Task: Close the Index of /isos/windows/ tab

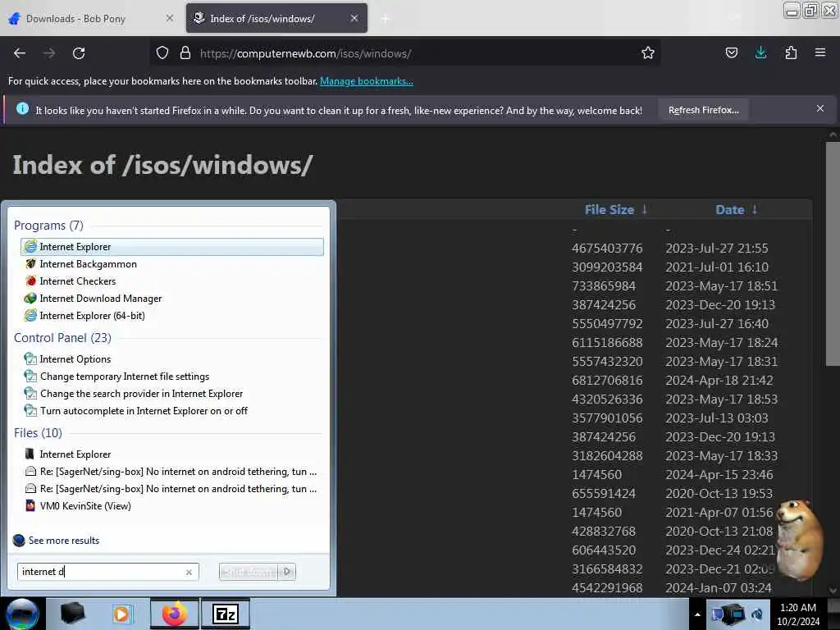Action: (x=354, y=18)
